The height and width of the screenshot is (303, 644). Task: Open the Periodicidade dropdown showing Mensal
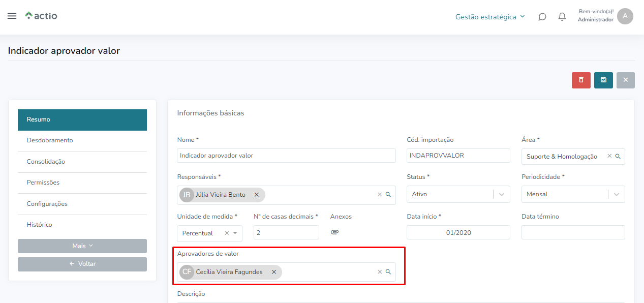click(x=573, y=194)
